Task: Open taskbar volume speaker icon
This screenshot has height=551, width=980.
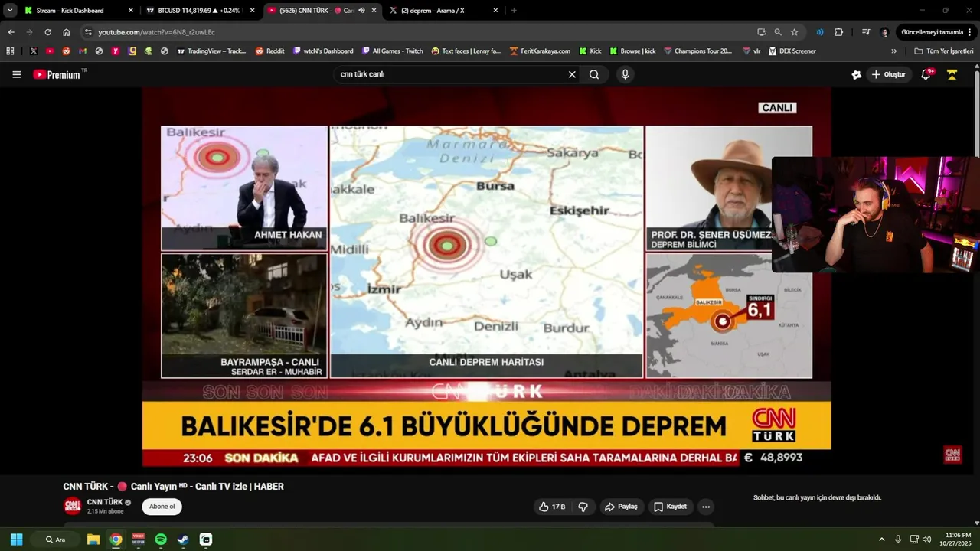Action: pyautogui.click(x=927, y=540)
